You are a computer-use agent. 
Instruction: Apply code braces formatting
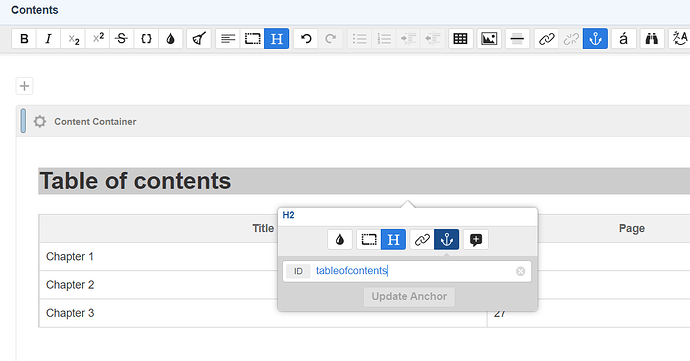tap(146, 39)
